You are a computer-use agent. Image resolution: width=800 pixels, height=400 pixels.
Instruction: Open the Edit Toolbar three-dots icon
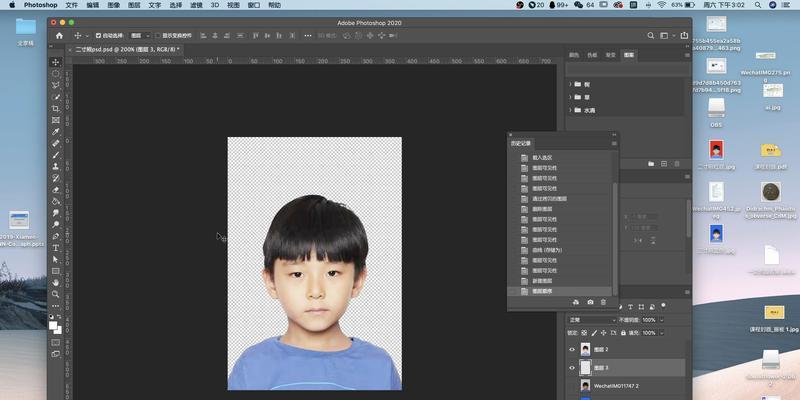(56, 306)
